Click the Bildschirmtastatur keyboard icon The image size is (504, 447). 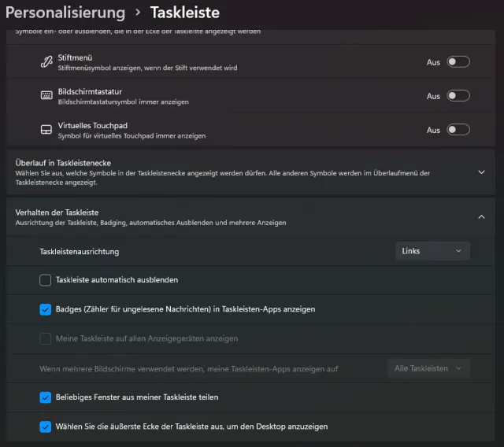pyautogui.click(x=46, y=96)
